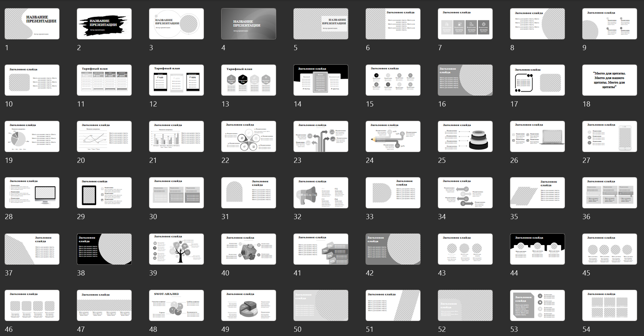This screenshot has width=644, height=336.
Task: Click slide 48 SWOT analysis thumbnail
Action: (x=176, y=305)
